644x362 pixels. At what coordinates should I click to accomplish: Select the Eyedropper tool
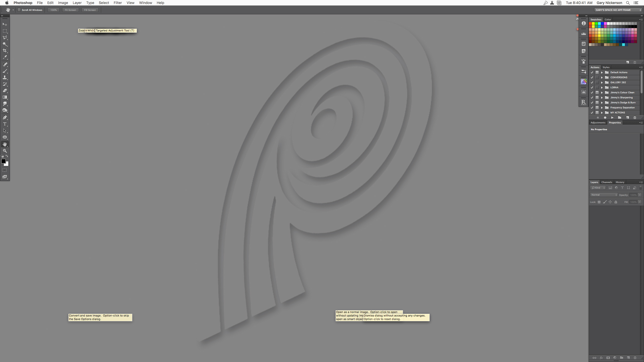5,57
